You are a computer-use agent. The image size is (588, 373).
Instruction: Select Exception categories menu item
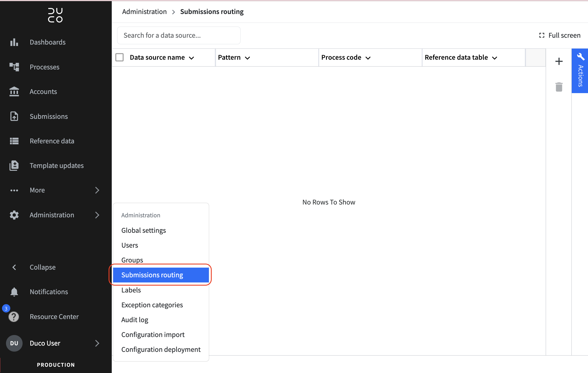pyautogui.click(x=161, y=305)
